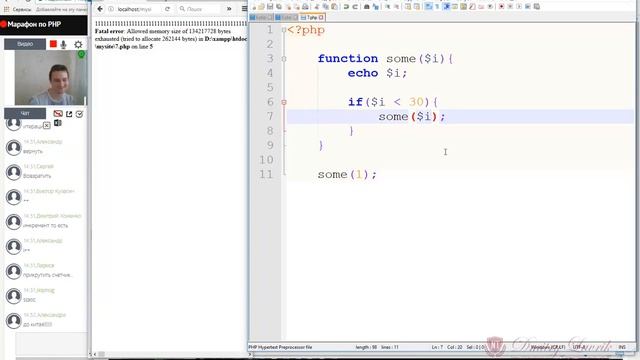Open Find with the binoculars icon
The width and height of the screenshot is (640, 360).
[x=367, y=7]
